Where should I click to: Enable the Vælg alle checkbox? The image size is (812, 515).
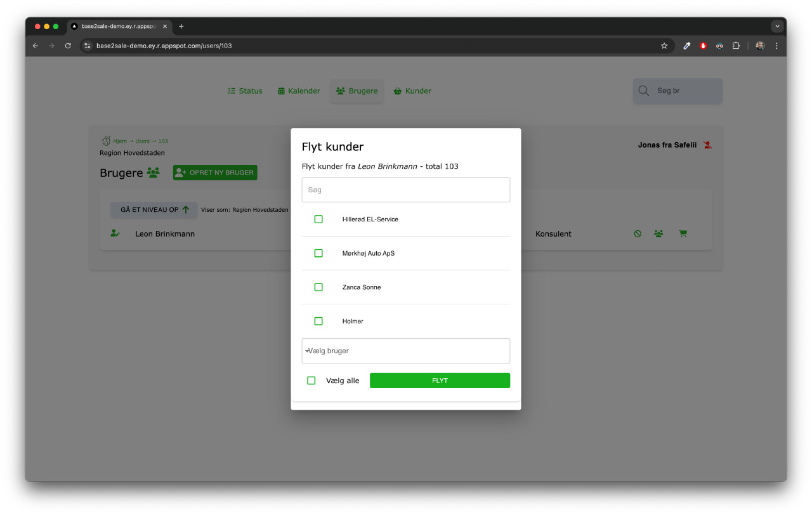(311, 381)
